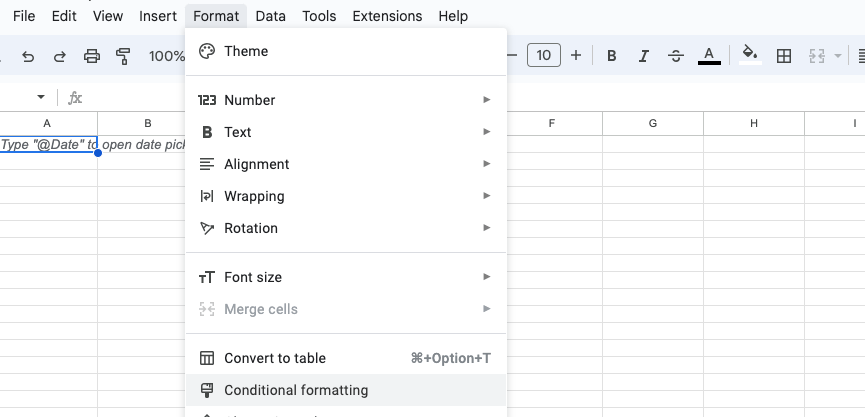Open the Data menu

pos(270,16)
